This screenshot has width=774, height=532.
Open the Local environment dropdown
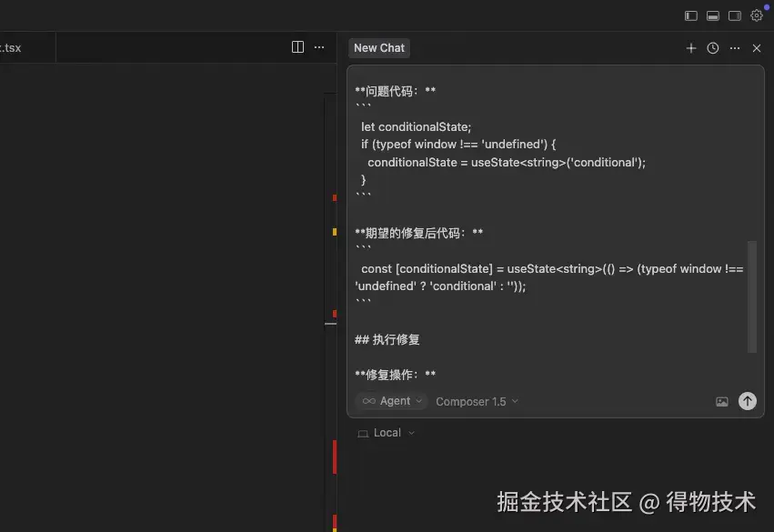tap(387, 433)
